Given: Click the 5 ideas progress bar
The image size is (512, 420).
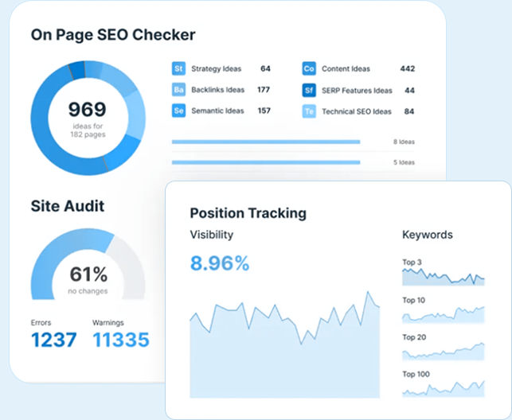Looking at the screenshot, I should [x=266, y=162].
